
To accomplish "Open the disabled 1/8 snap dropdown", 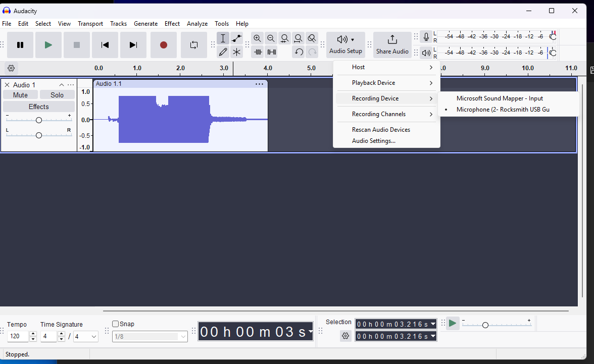I will click(x=150, y=336).
